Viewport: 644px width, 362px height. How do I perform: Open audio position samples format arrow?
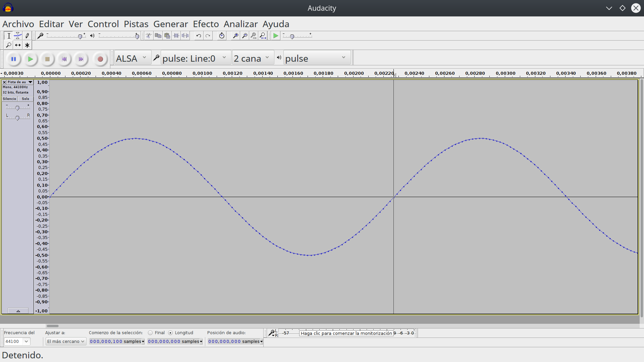(x=261, y=342)
